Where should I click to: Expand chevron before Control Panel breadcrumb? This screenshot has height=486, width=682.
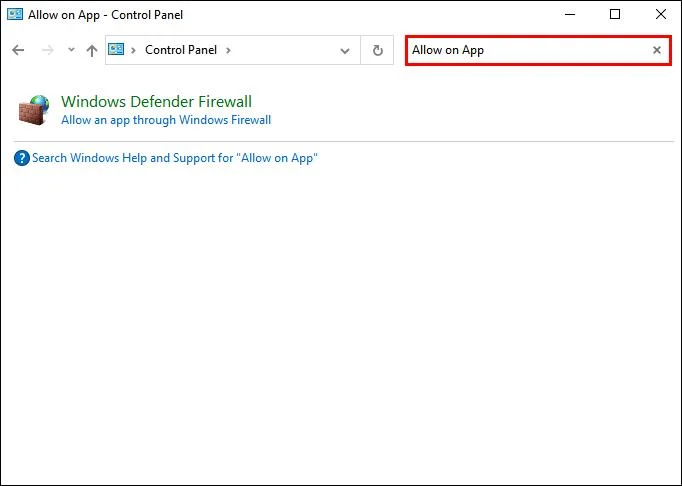[134, 50]
